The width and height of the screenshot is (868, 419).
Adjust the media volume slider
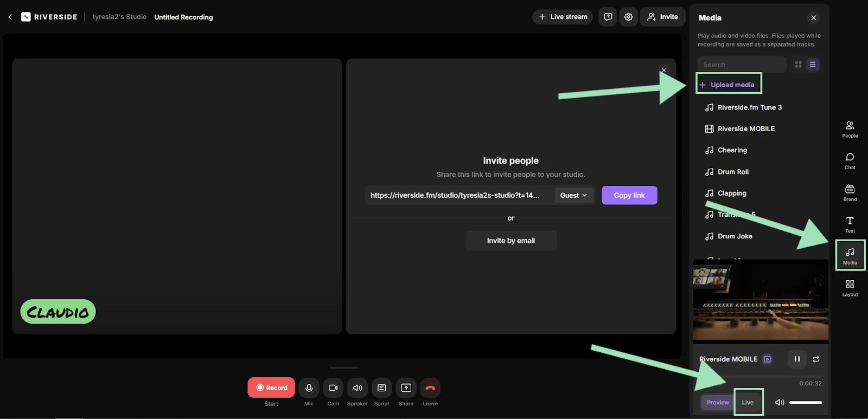point(806,402)
